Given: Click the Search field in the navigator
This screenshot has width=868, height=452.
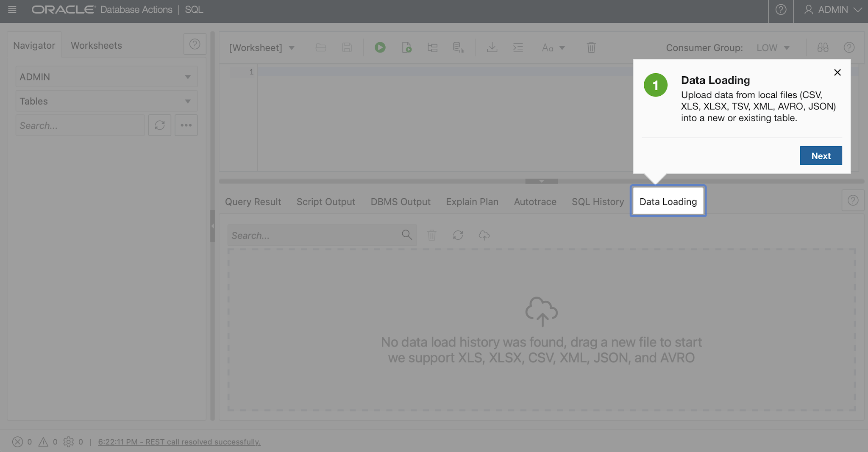Looking at the screenshot, I should tap(80, 125).
